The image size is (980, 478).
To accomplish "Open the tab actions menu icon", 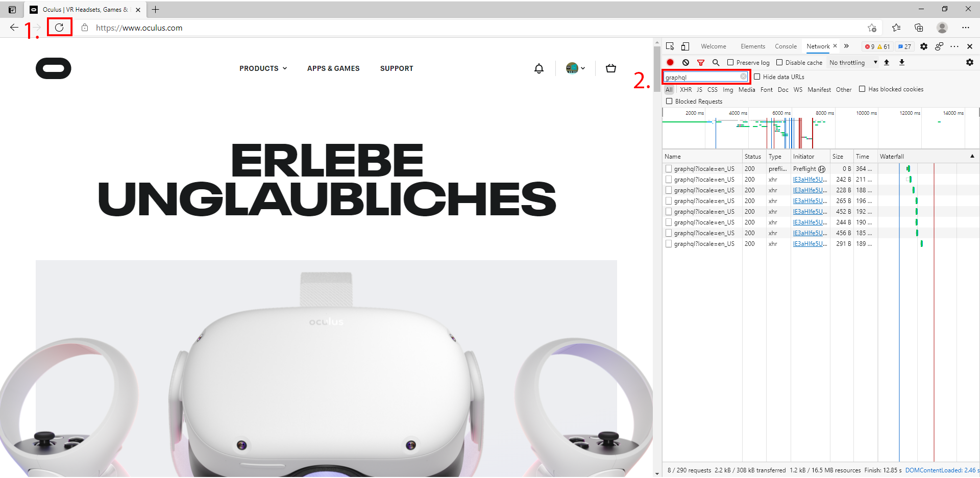I will coord(12,9).
